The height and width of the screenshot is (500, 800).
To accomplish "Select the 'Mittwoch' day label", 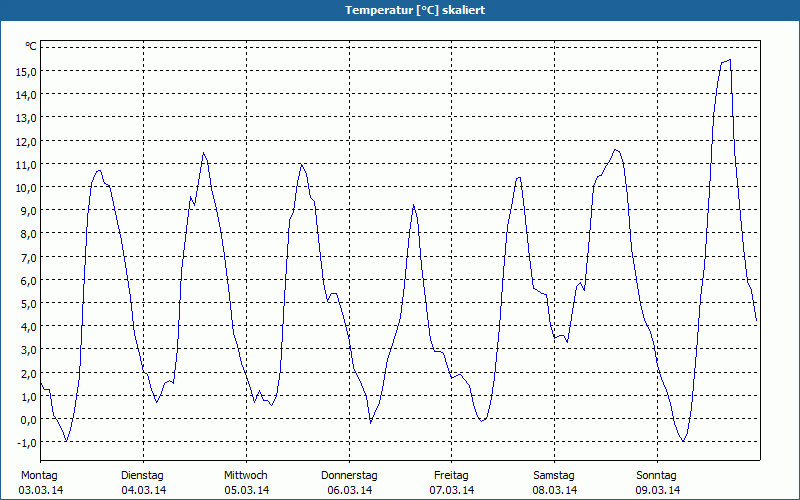I will point(245,476).
